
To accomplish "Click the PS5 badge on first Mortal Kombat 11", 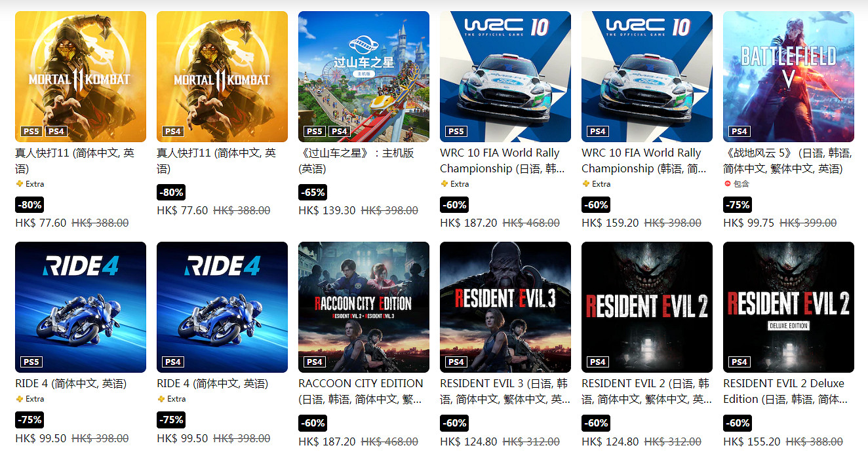I will click(31, 132).
